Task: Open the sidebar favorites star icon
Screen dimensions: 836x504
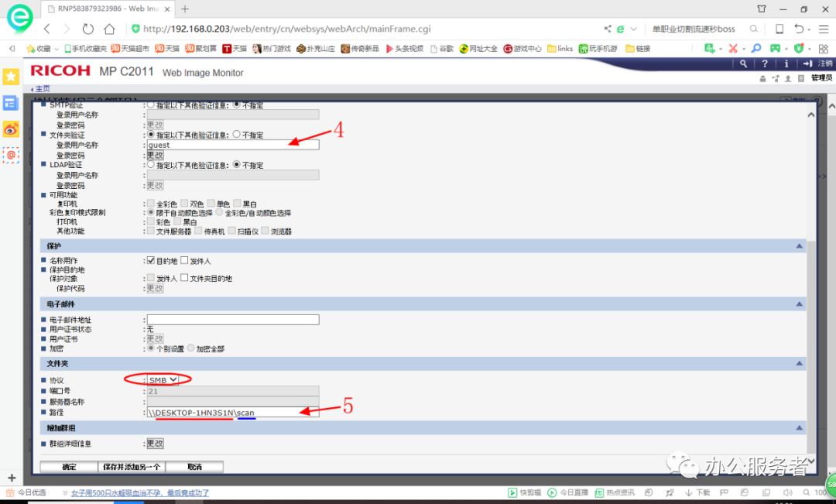Action: [11, 77]
